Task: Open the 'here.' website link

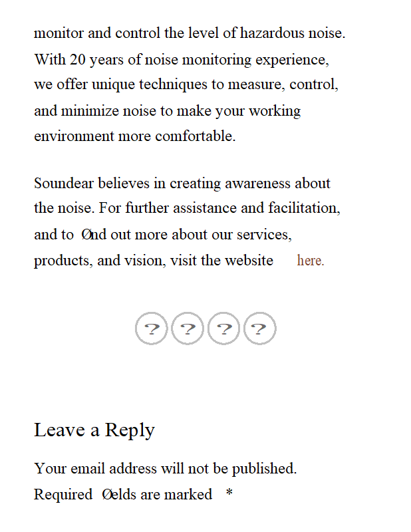Action: pos(310,261)
